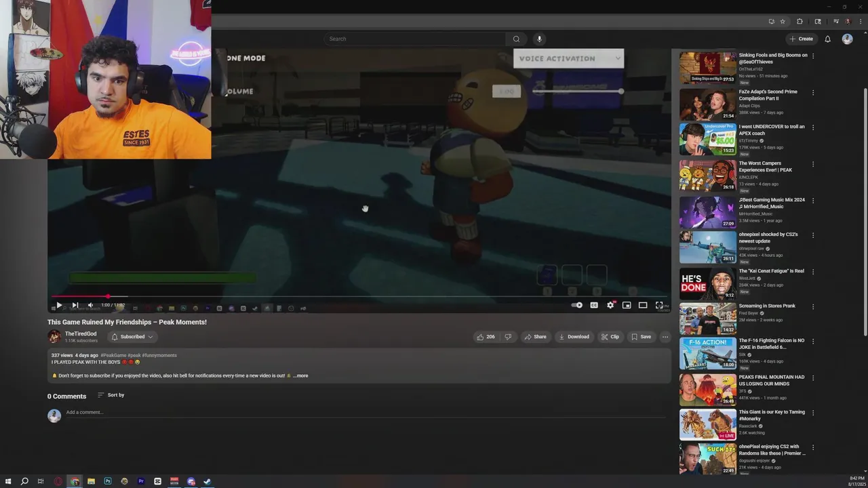Open Opera browser from taskbar
Screen dimensions: 868x488
point(58,481)
